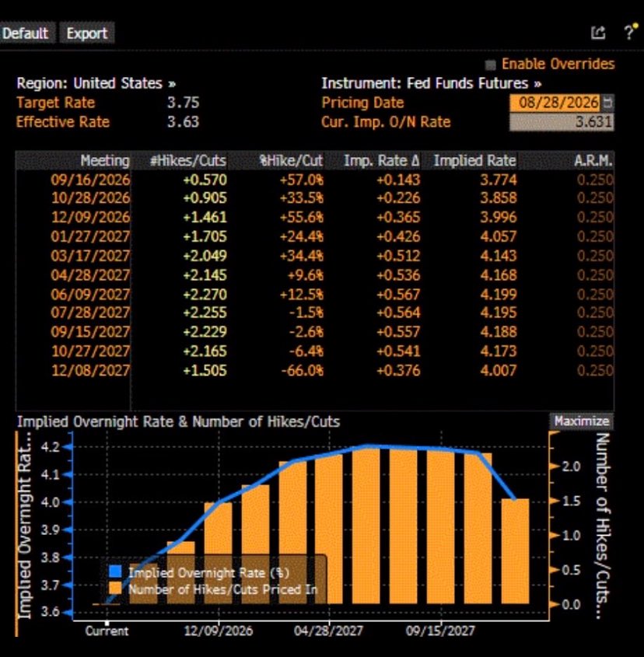
Task: Click the -66.0% hike/cut value
Action: click(x=303, y=370)
